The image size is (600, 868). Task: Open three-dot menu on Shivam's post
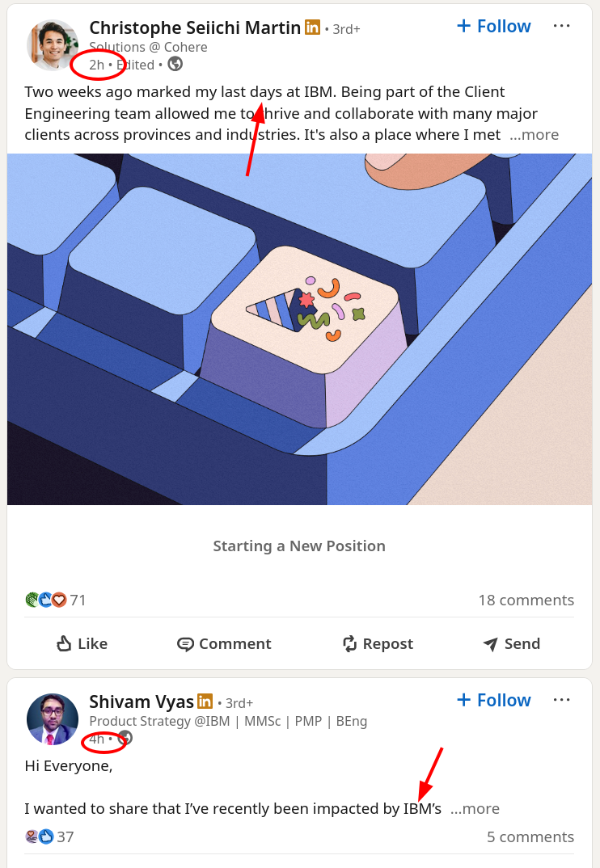click(x=562, y=700)
